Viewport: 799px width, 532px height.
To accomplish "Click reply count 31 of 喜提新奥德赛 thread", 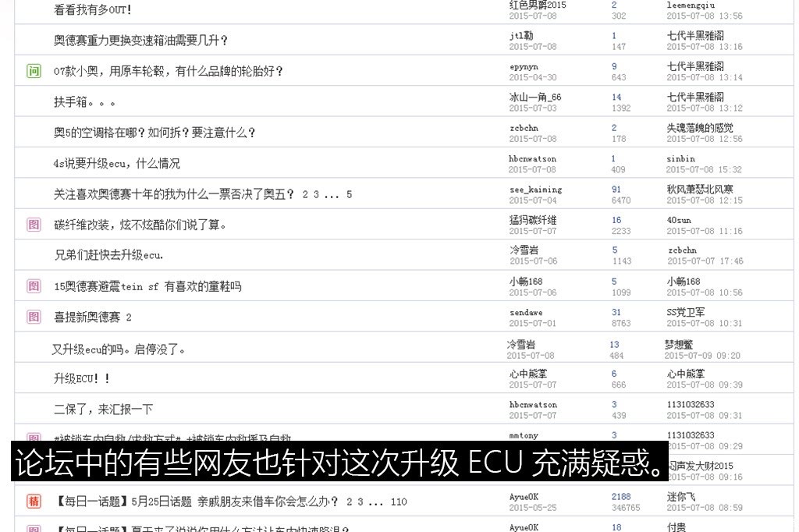I will [616, 312].
